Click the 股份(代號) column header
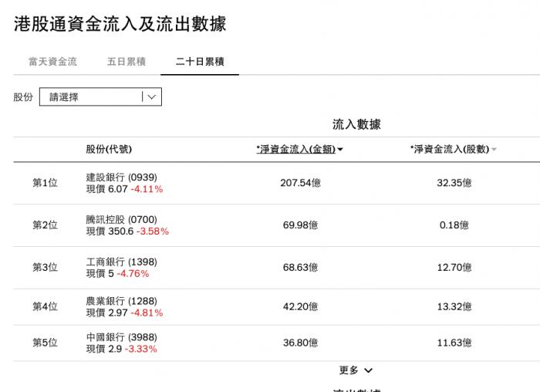The image size is (540, 392). (109, 150)
